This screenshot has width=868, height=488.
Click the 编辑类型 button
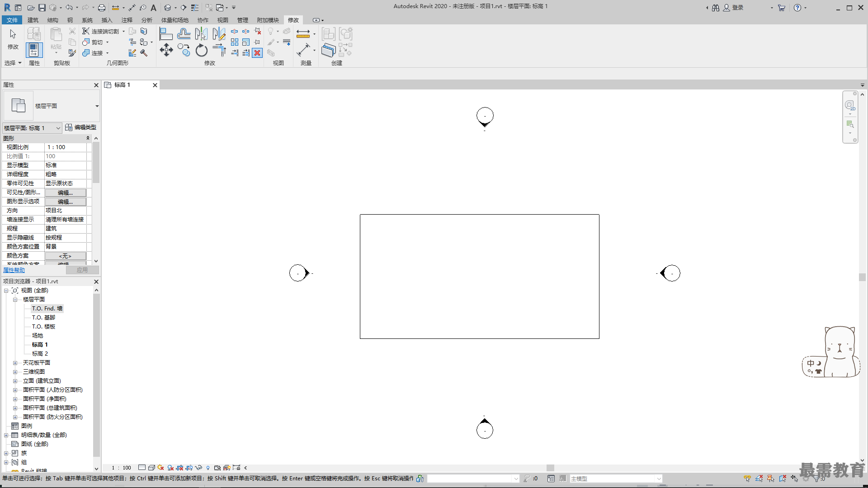(81, 127)
